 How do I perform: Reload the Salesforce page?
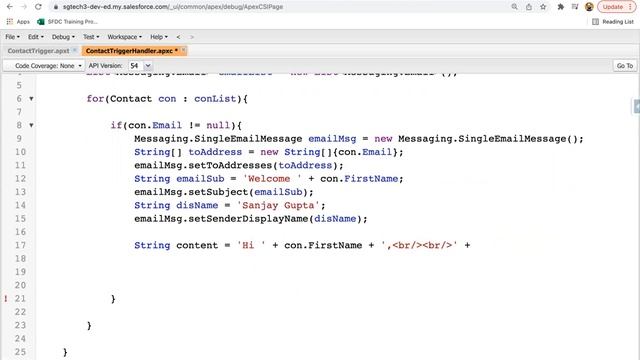coord(38,7)
